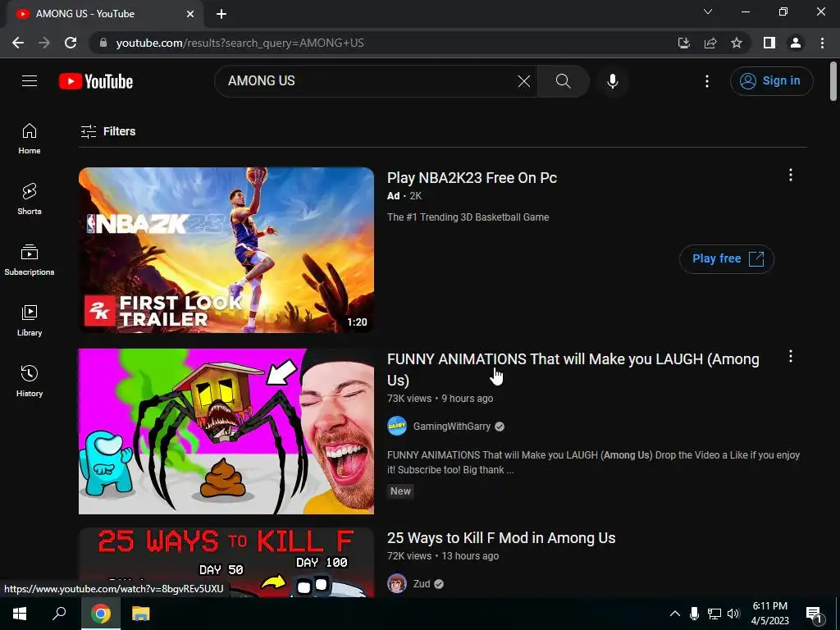Open NBA2K23 ad thumbnail
The height and width of the screenshot is (630, 840).
pyautogui.click(x=226, y=249)
